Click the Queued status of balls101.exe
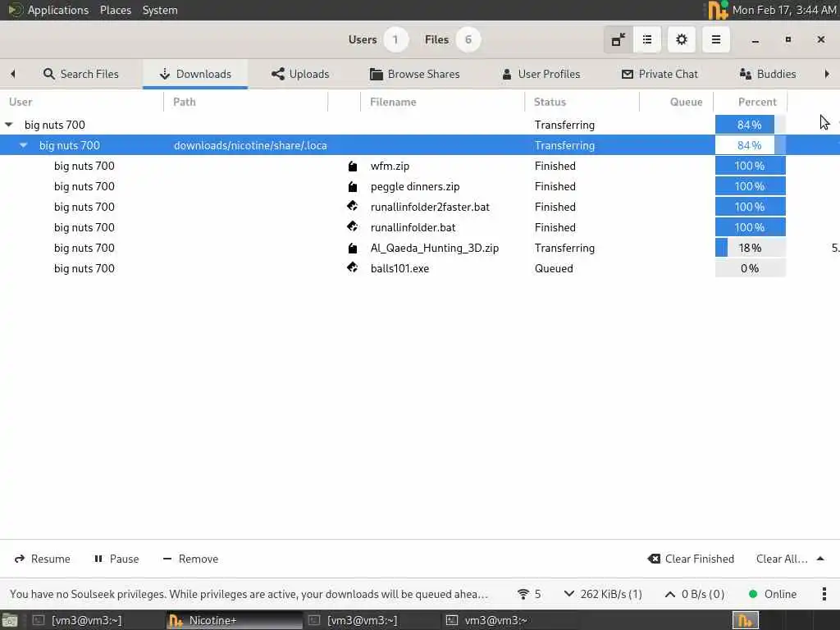The image size is (840, 630). point(554,268)
